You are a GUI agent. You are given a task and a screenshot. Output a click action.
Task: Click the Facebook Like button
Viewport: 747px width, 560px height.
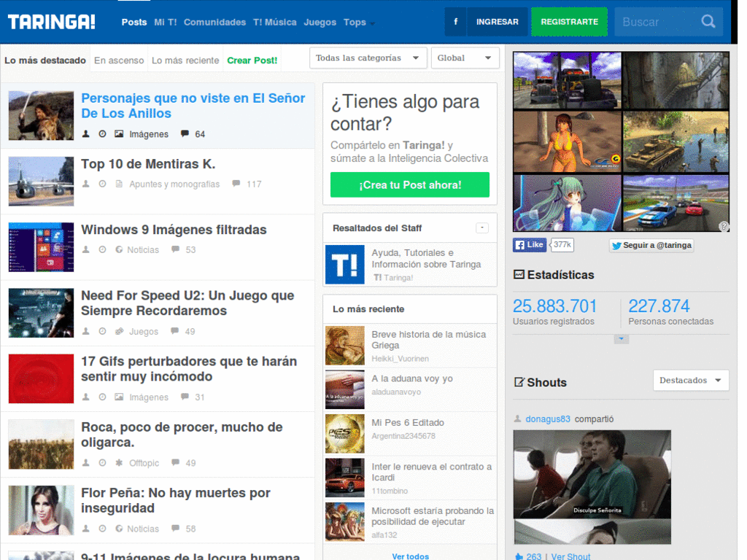tap(530, 245)
